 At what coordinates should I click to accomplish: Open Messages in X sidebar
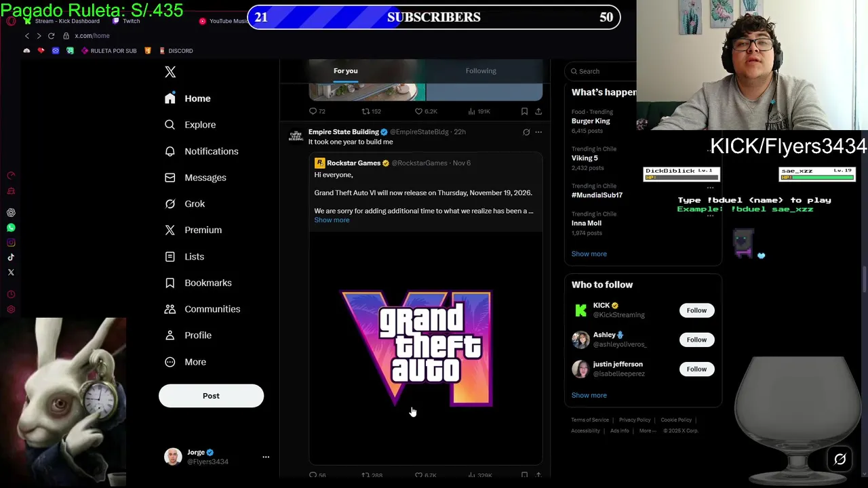(x=195, y=178)
